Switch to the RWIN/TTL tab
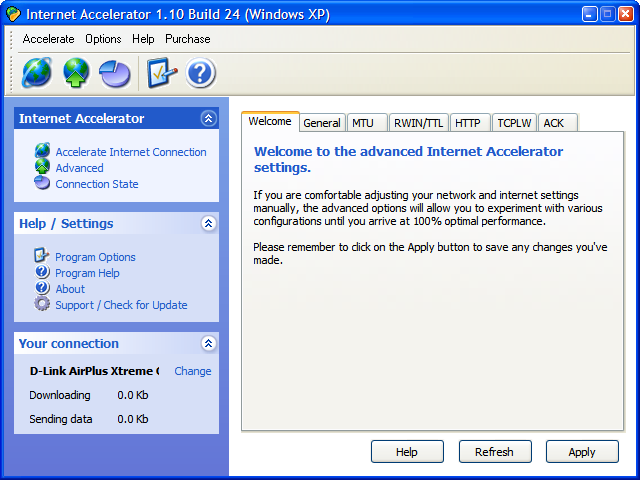 point(418,123)
